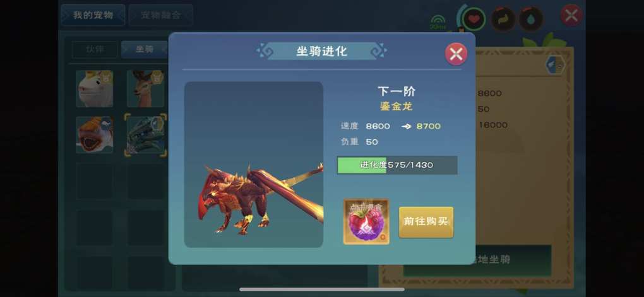Click the blue hexagon icon on parchment panel
644x297 pixels.
555,65
